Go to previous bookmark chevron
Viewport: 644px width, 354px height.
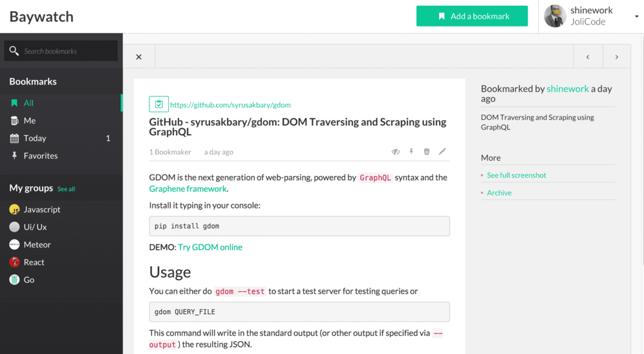coord(588,57)
